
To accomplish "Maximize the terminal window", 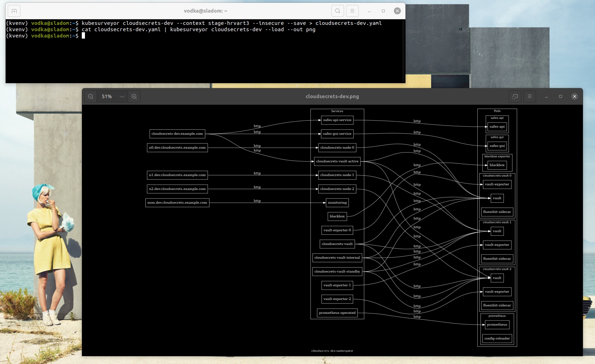I will point(383,11).
